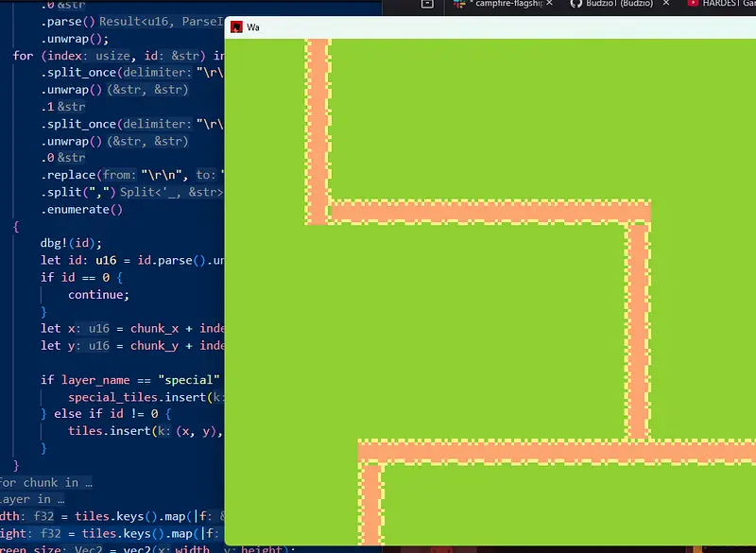Click the 'tiles.insert' call in else branch
The image size is (756, 553).
pos(113,431)
